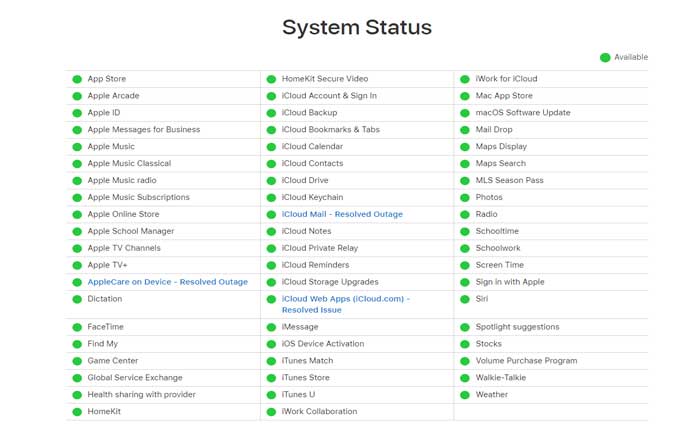Click the green dot beside iCloud Drive

coord(271,181)
